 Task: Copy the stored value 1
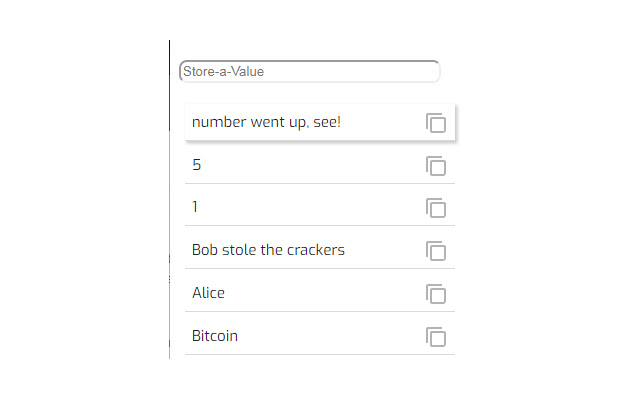coord(435,208)
